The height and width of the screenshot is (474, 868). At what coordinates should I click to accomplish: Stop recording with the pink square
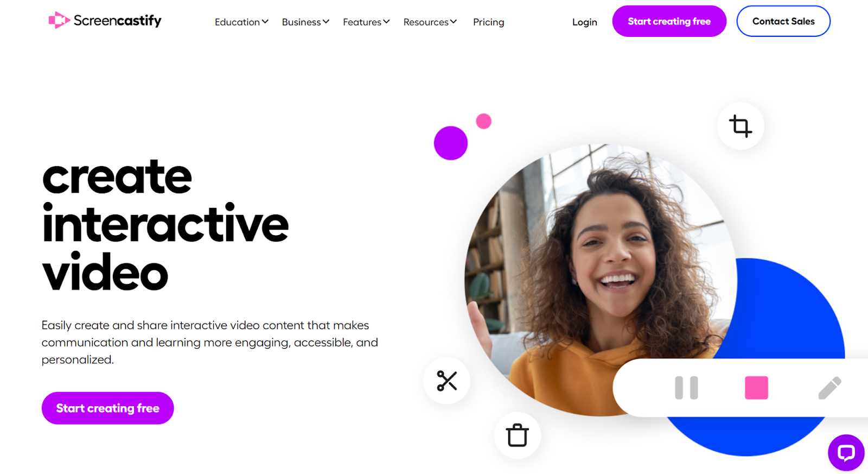click(x=756, y=388)
